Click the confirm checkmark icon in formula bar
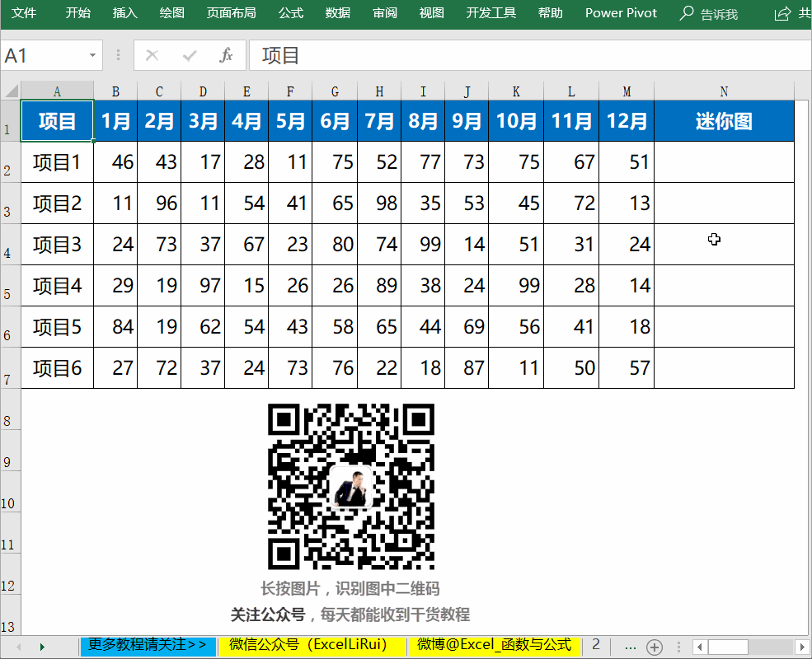The image size is (812, 659). coord(190,55)
